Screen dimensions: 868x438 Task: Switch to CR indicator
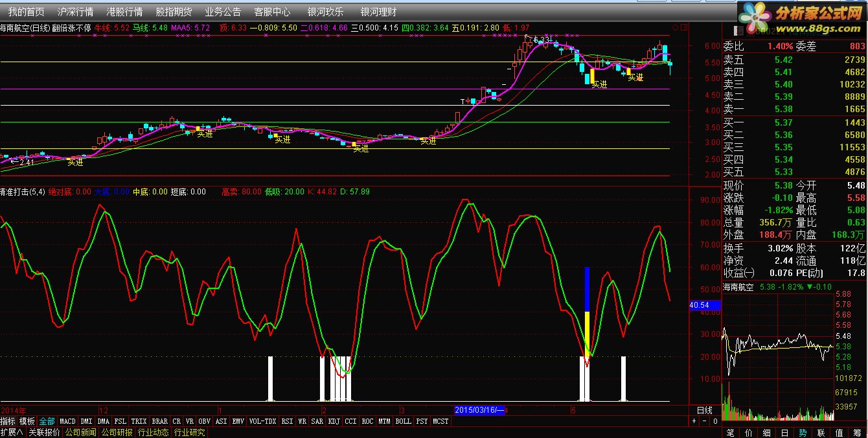(177, 421)
